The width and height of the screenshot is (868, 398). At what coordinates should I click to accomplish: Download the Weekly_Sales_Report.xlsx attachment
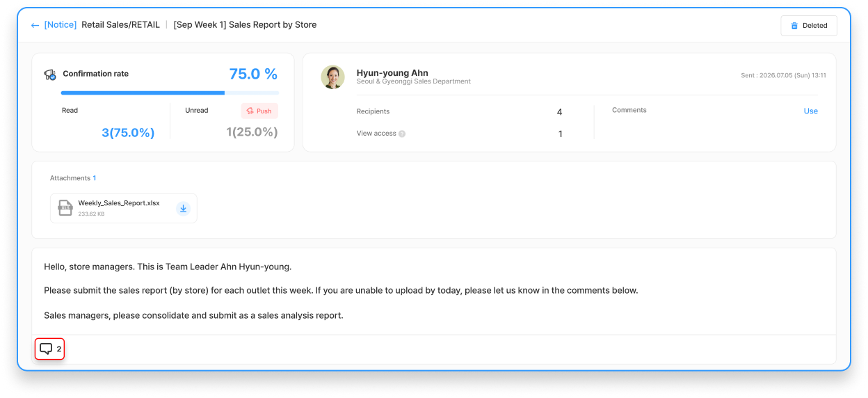[x=183, y=208]
